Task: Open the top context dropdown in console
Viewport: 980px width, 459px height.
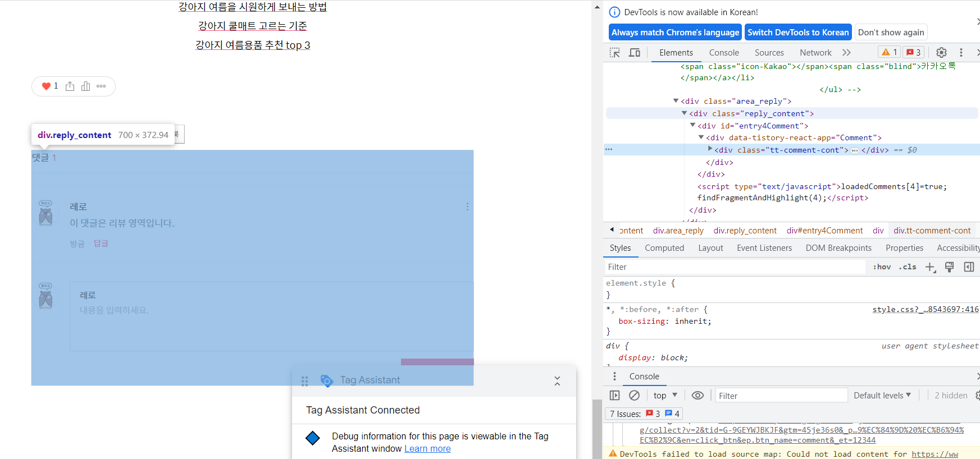Action: coord(666,396)
